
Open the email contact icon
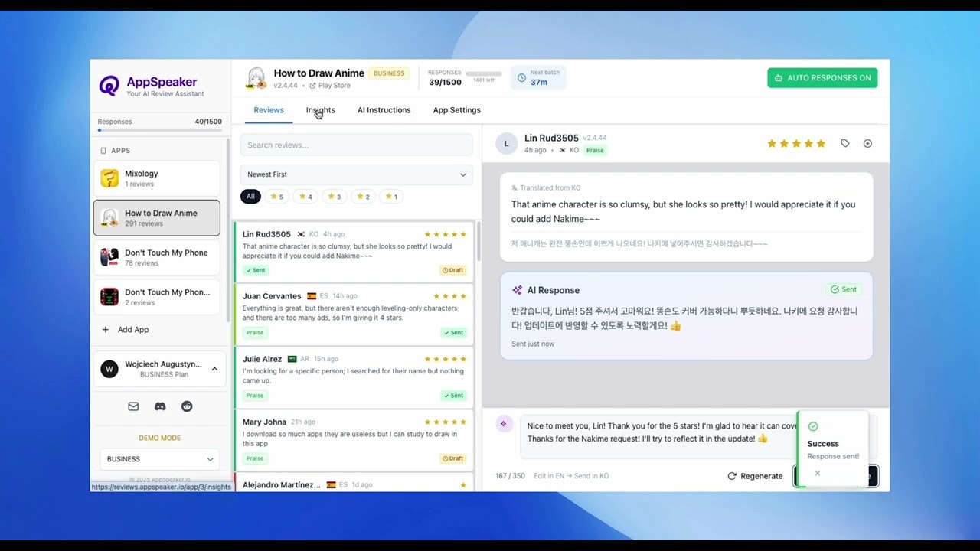133,406
